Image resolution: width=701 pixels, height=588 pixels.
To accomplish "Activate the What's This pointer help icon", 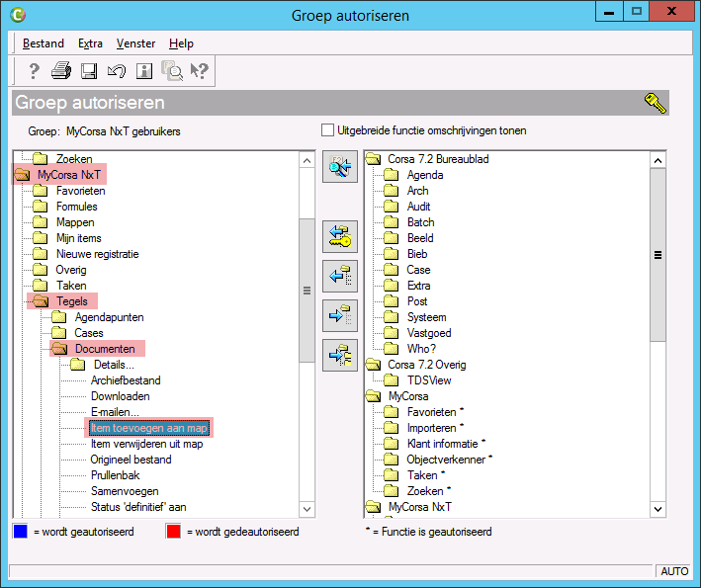I will [200, 70].
